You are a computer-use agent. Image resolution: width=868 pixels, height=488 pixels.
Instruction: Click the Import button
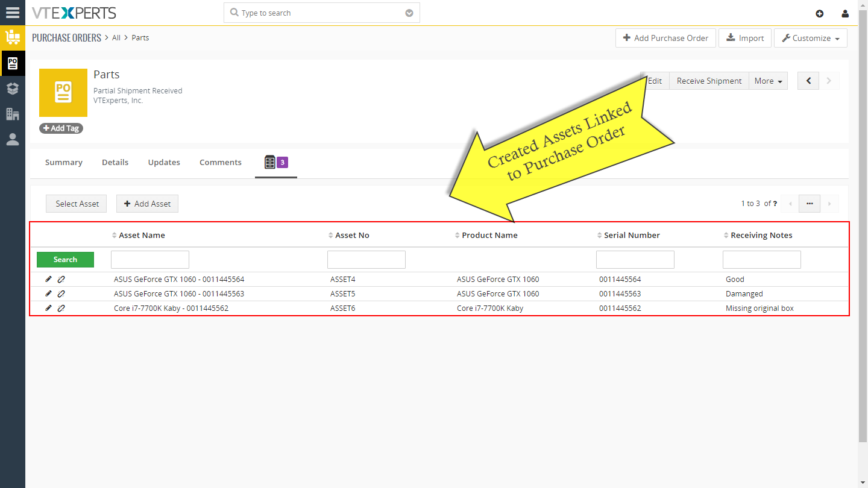pyautogui.click(x=745, y=38)
